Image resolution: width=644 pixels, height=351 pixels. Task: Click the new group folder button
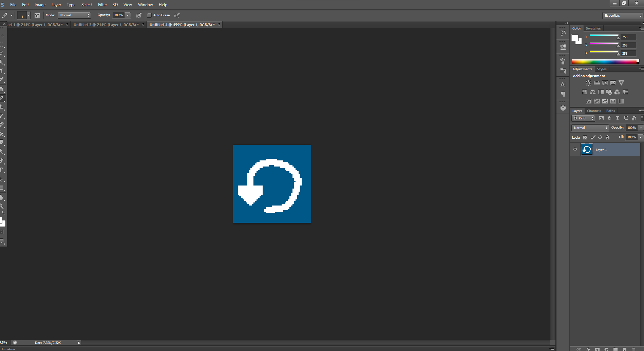pos(615,349)
